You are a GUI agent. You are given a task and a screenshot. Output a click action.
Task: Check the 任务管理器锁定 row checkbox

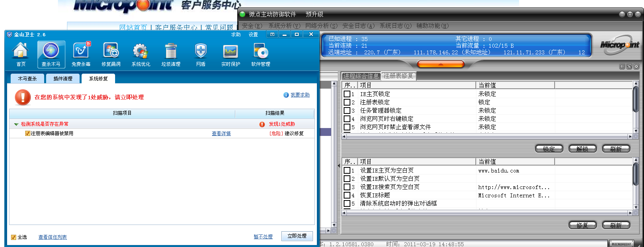[347, 110]
